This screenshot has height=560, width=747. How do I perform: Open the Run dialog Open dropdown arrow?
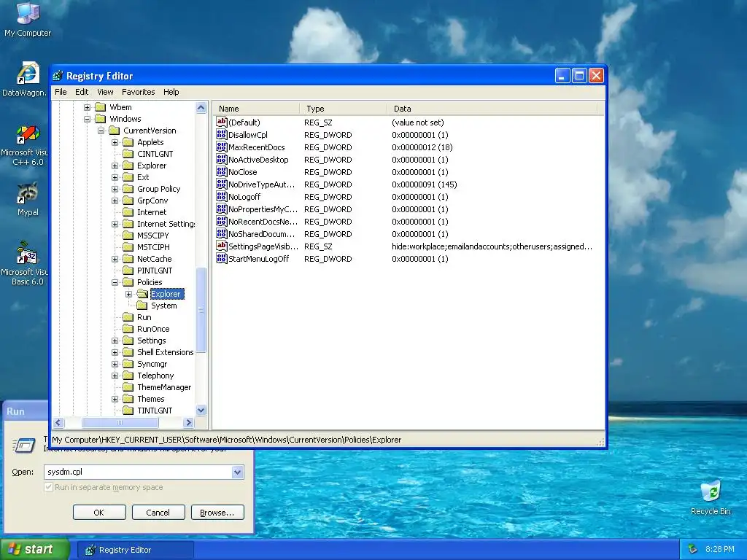coord(237,472)
